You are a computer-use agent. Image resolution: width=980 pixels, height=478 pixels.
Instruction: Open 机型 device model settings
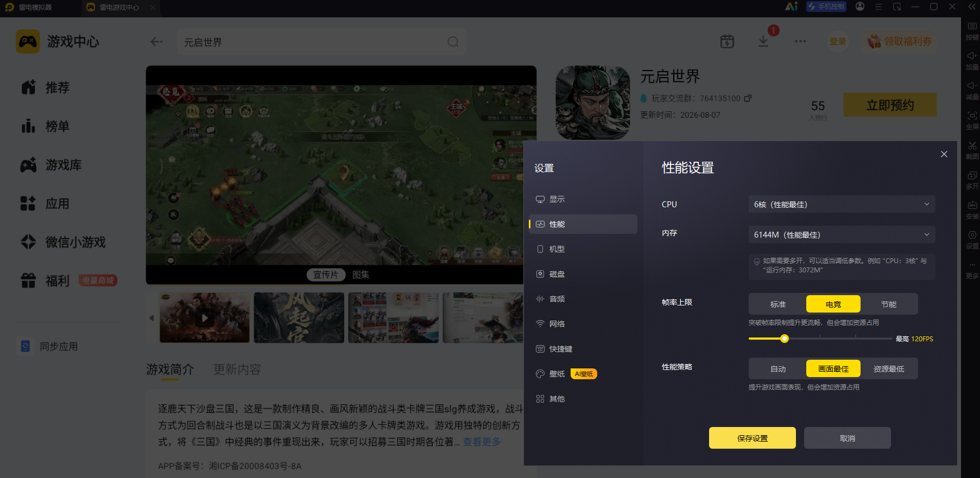pos(583,249)
